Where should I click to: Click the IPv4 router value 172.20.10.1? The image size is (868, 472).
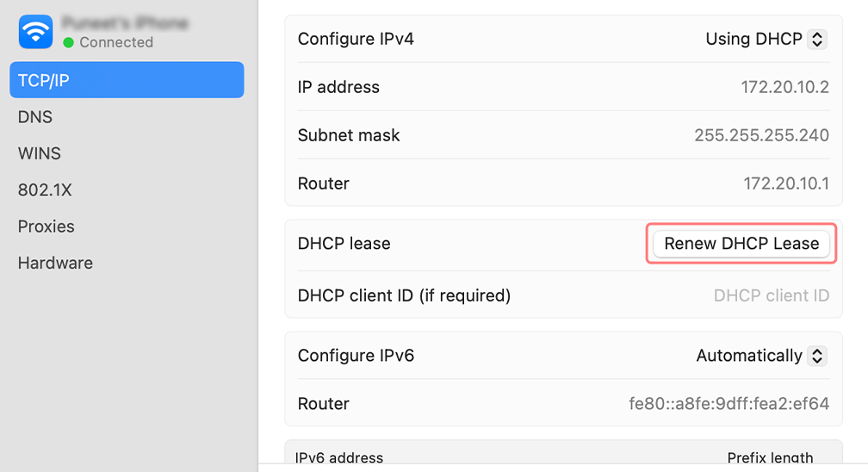click(x=786, y=183)
